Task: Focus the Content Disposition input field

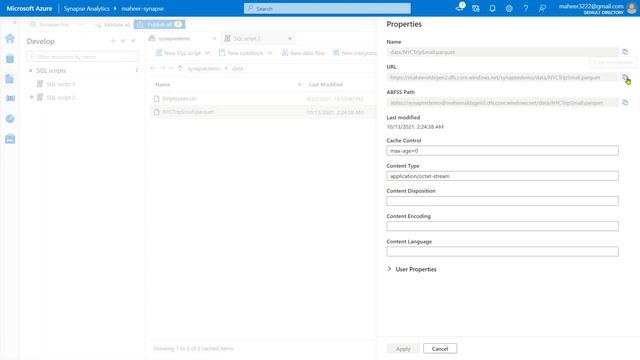Action: [502, 201]
